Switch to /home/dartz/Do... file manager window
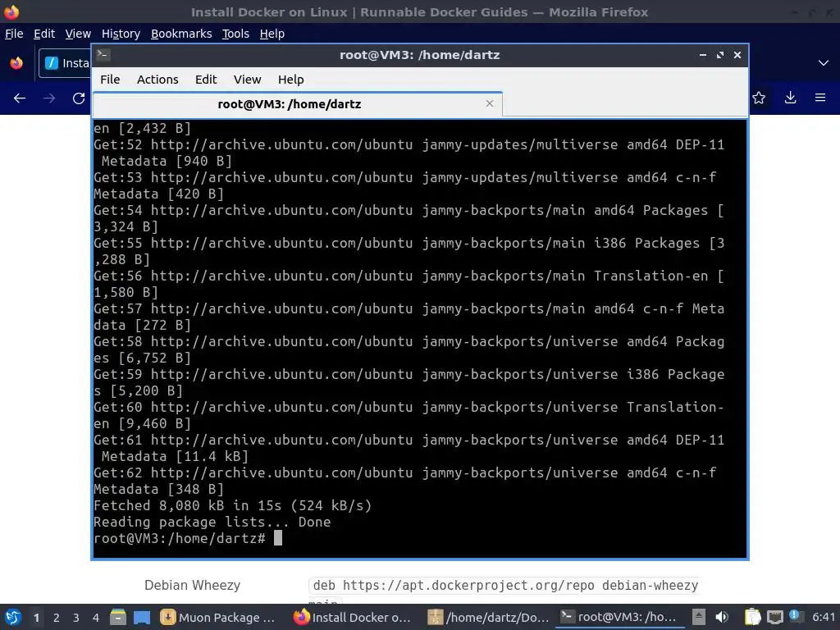 (487, 618)
